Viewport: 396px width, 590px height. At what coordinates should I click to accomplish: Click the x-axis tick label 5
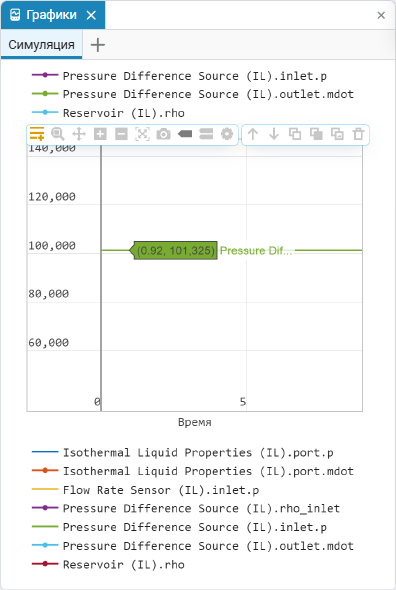pos(243,402)
